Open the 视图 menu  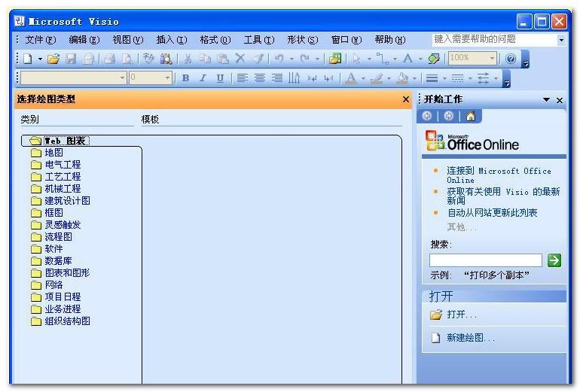[127, 40]
